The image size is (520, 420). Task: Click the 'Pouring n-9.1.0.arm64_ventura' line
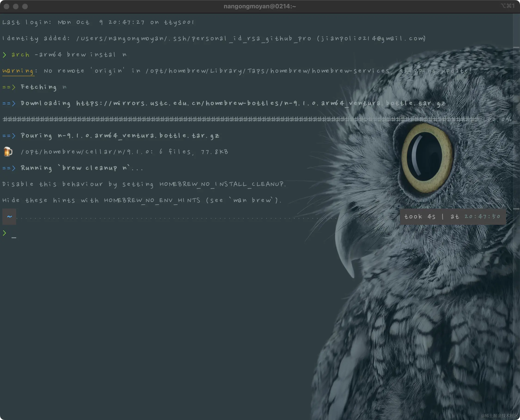point(111,136)
